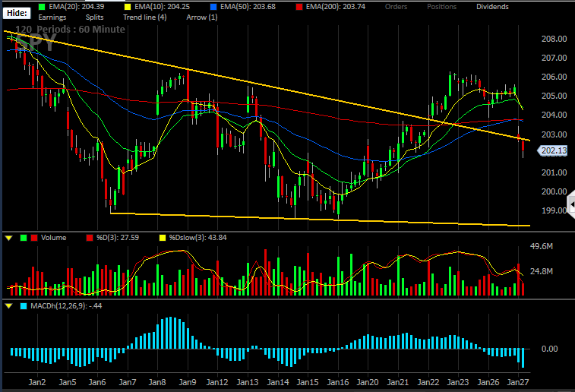The width and height of the screenshot is (575, 392).
Task: Click the 208.00 price axis label
Action: tap(554, 39)
